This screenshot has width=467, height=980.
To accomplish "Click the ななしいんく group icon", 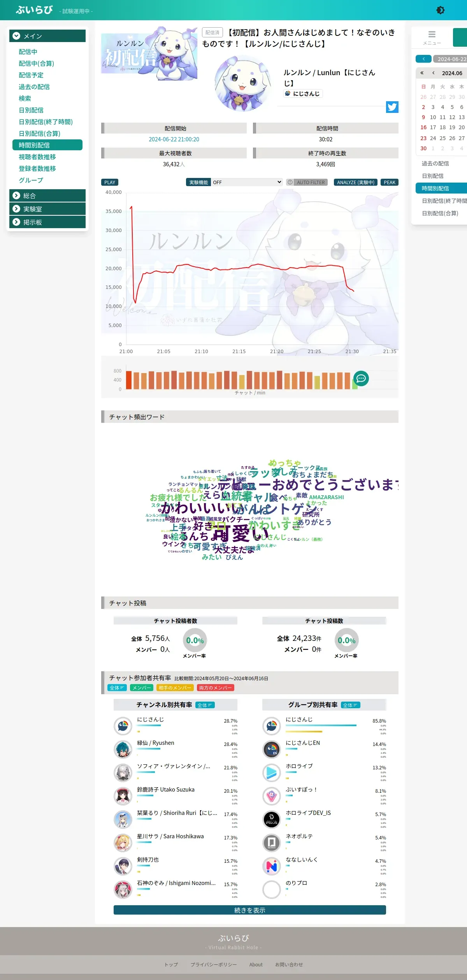I will [x=272, y=866].
